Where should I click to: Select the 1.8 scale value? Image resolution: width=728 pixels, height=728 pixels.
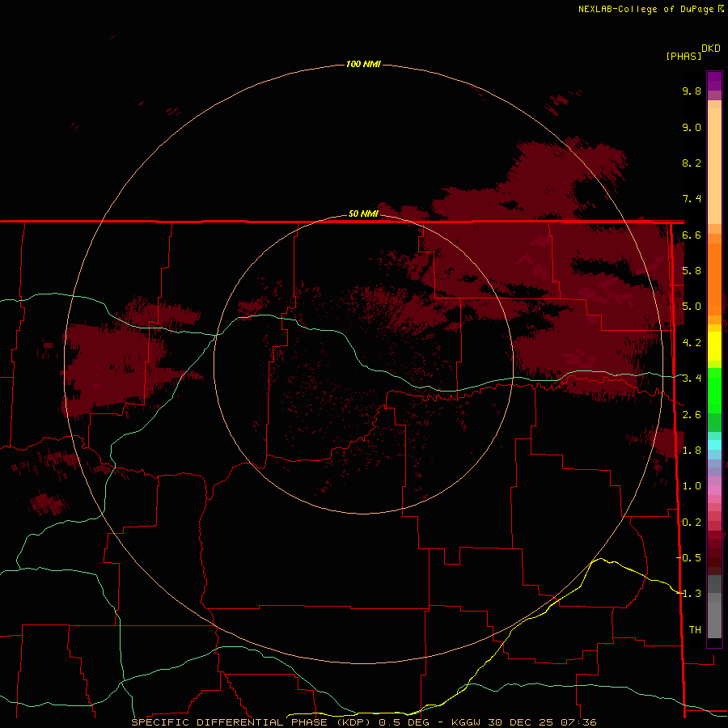(692, 451)
